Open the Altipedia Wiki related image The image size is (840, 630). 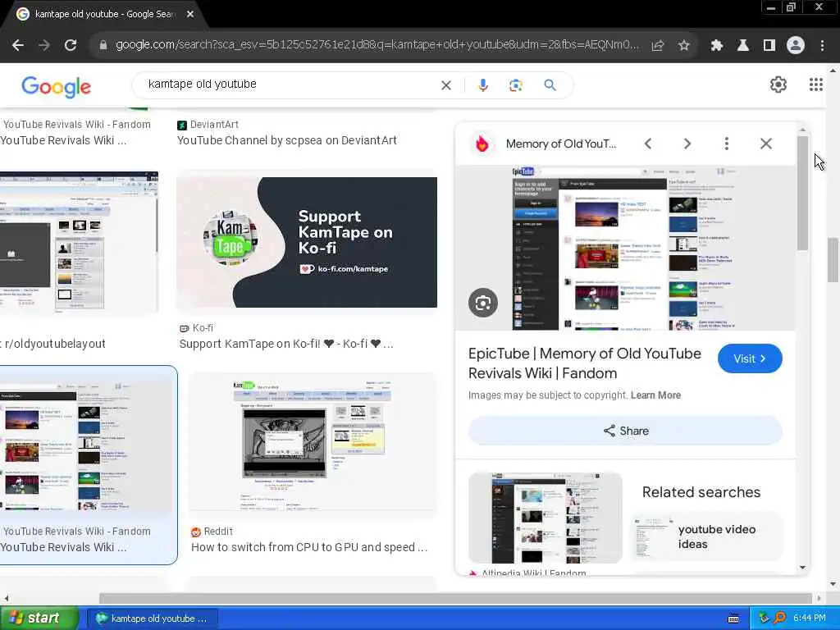point(545,518)
